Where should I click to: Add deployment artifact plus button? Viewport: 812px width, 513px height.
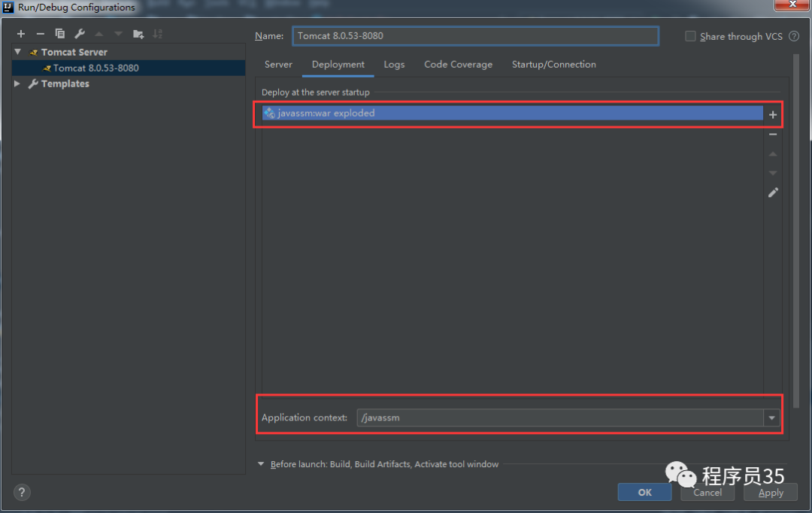773,114
